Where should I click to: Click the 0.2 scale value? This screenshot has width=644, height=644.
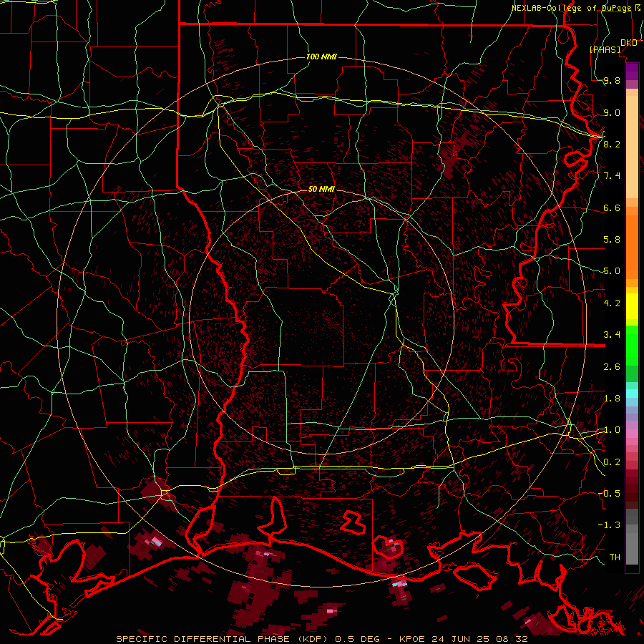coord(612,462)
